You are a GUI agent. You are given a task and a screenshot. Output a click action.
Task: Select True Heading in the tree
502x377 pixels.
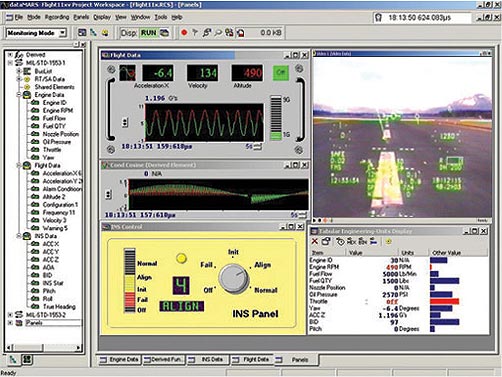coord(59,306)
